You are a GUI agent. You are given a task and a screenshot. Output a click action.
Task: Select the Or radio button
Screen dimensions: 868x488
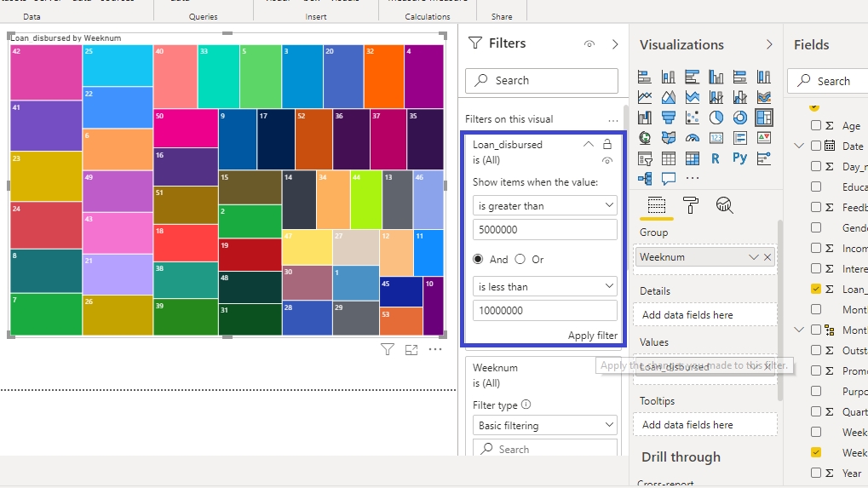520,259
